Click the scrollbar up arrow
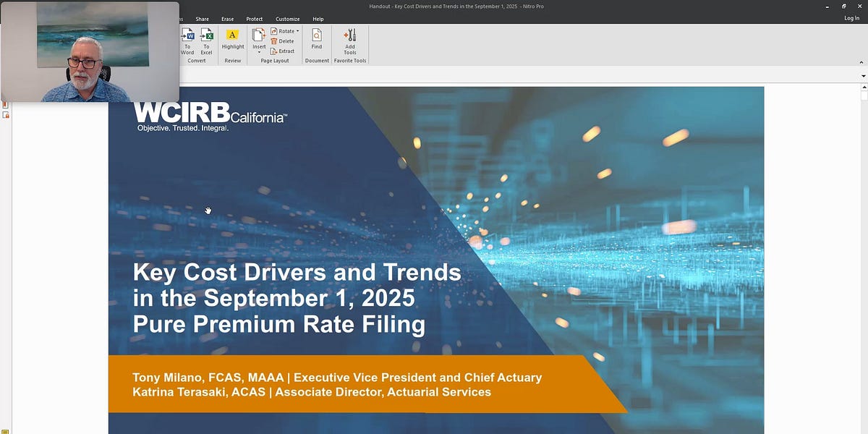Screen dimensions: 868x434 click(863, 88)
